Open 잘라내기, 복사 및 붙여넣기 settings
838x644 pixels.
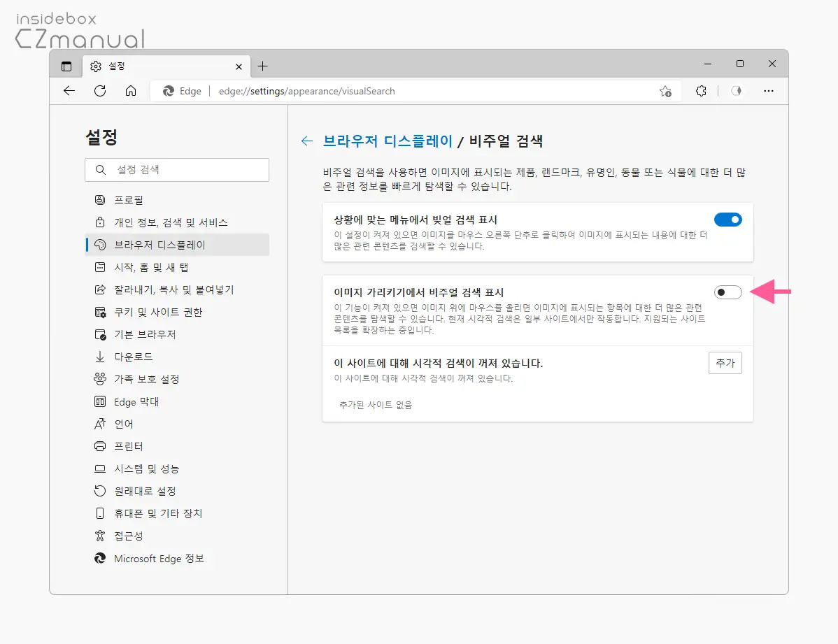pyautogui.click(x=177, y=289)
